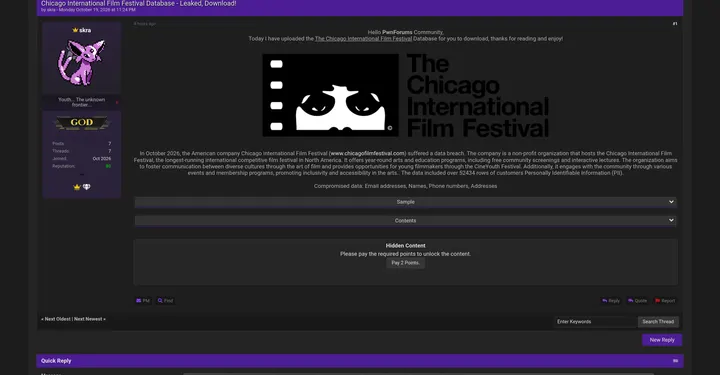Click the Find button under the post
720x375 pixels.
165,301
